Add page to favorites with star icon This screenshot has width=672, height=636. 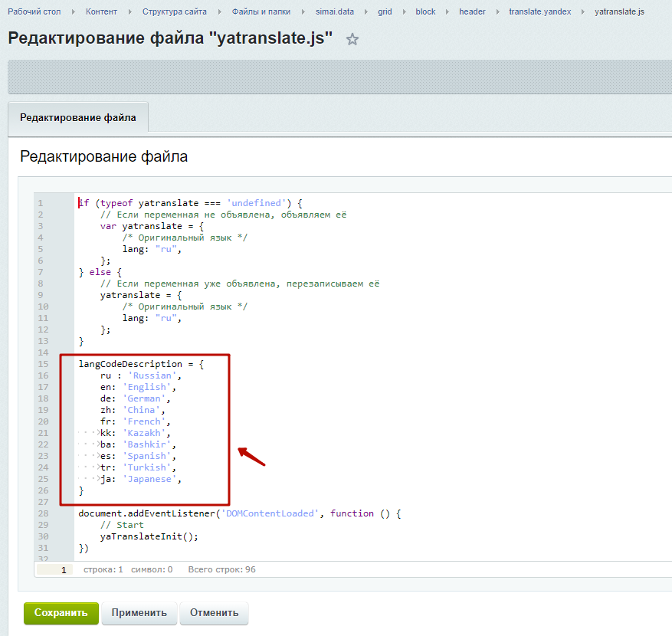pyautogui.click(x=352, y=40)
